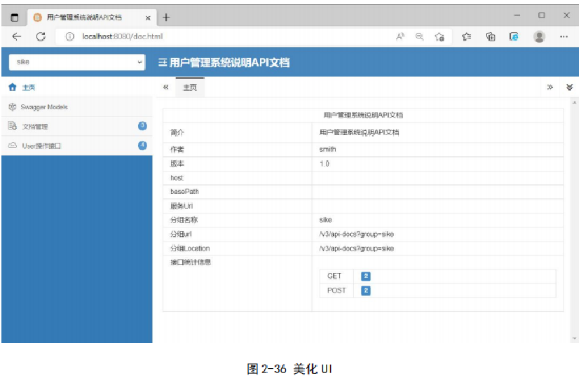
Task: Click the home icon beside 主页
Action: (x=13, y=87)
